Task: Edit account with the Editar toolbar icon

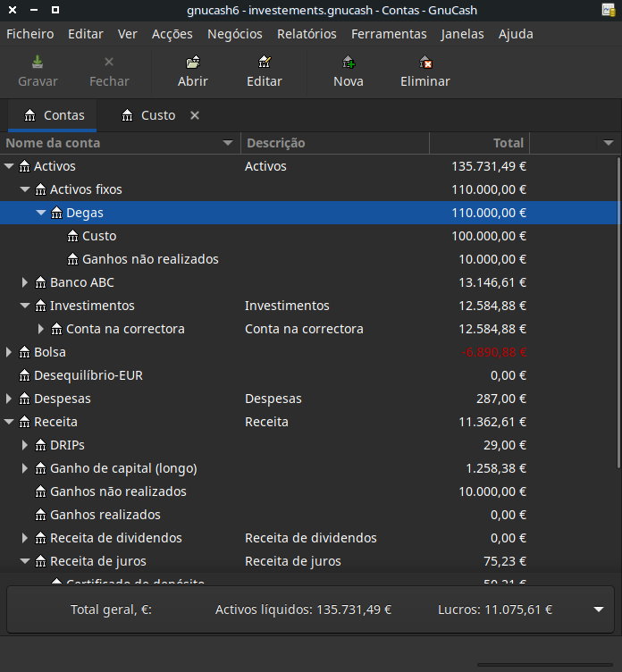Action: [x=265, y=63]
